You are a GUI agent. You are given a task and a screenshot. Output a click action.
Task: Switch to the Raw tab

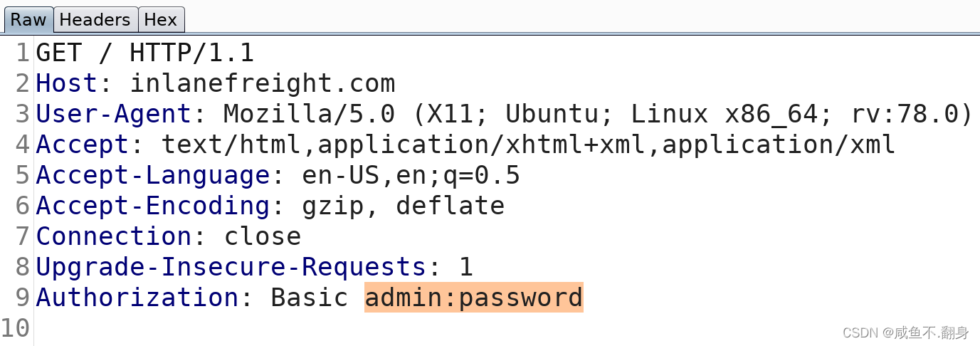28,20
